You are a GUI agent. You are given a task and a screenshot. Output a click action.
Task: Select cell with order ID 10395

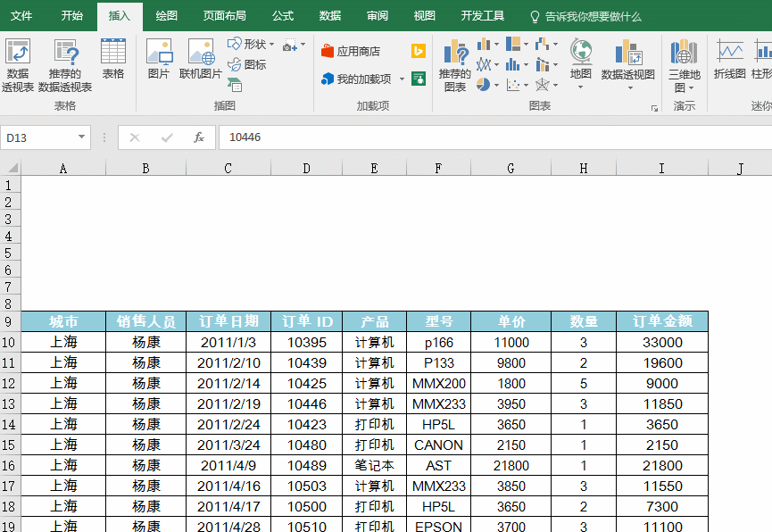306,343
